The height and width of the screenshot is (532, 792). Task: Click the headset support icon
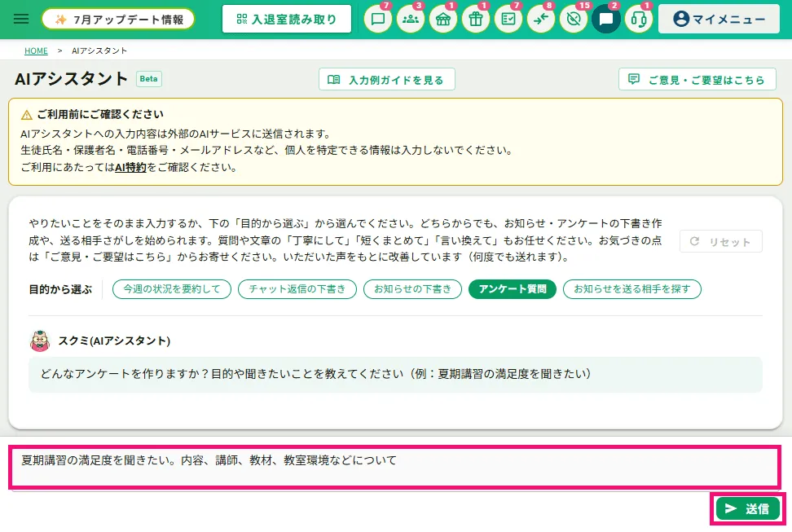pos(639,20)
